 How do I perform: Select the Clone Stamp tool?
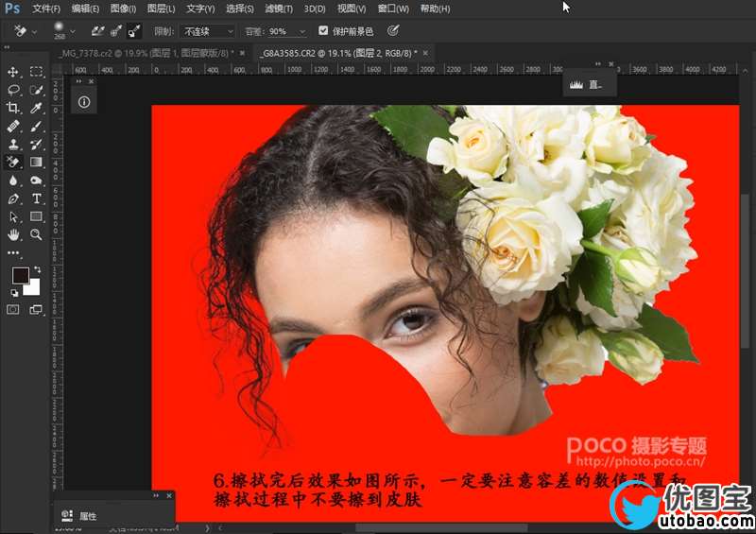(13, 144)
